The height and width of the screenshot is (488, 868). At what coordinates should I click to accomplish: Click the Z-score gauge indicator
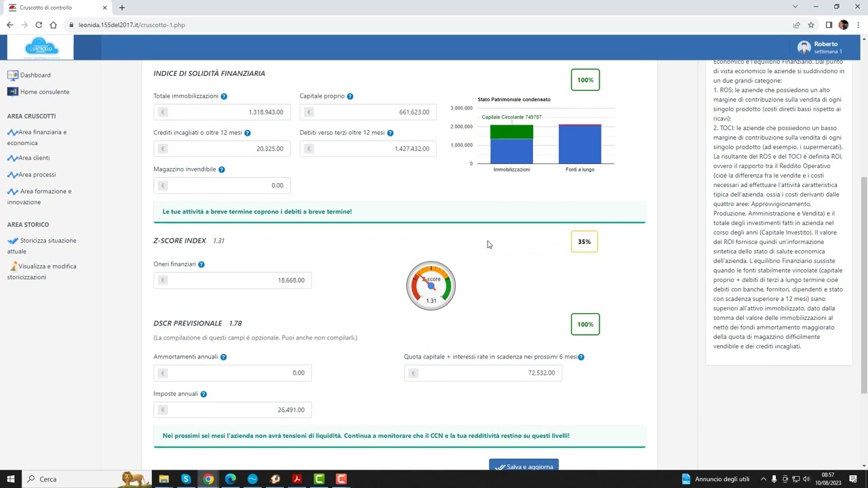pos(431,285)
